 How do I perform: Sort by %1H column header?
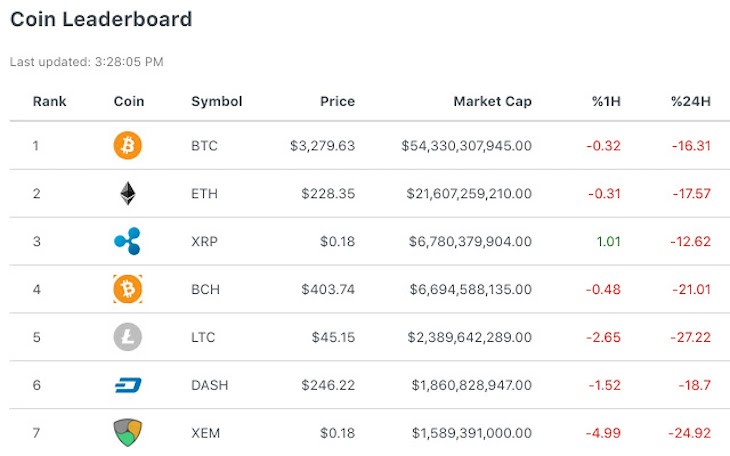[606, 101]
